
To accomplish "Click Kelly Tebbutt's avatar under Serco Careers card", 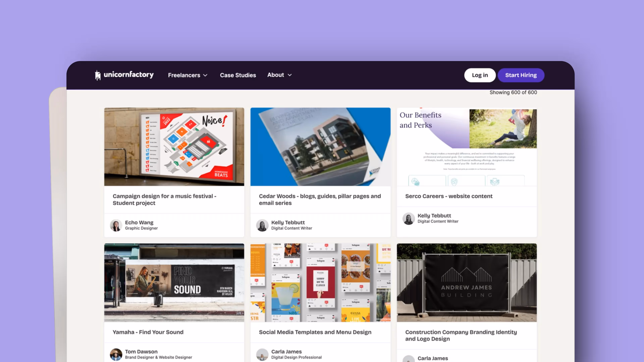I will click(409, 218).
